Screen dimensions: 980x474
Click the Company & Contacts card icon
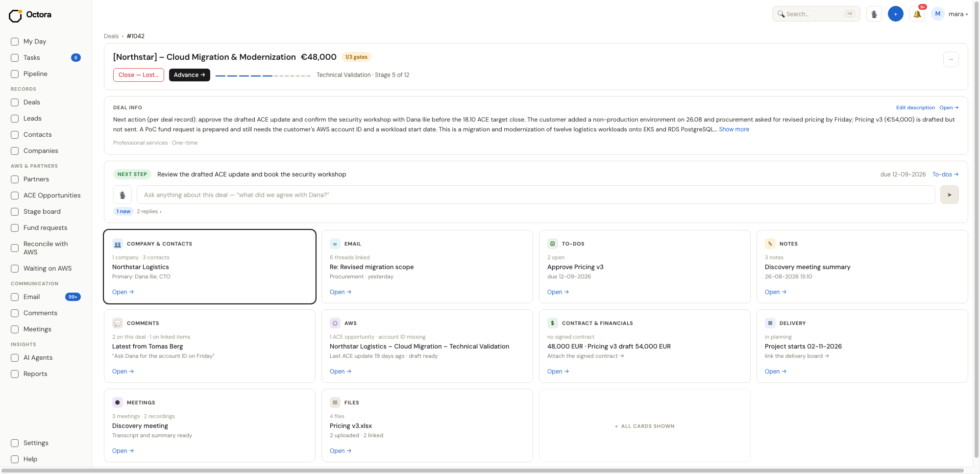coord(118,244)
